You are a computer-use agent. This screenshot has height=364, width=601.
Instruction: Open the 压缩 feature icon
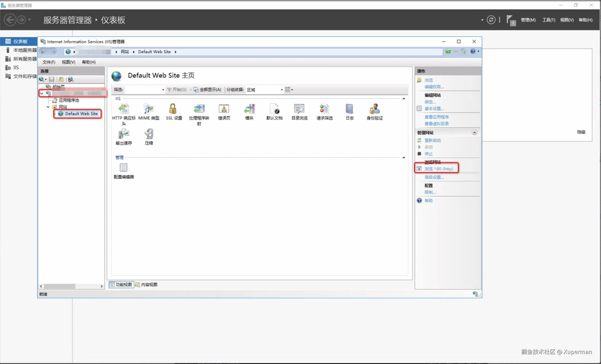coord(149,136)
